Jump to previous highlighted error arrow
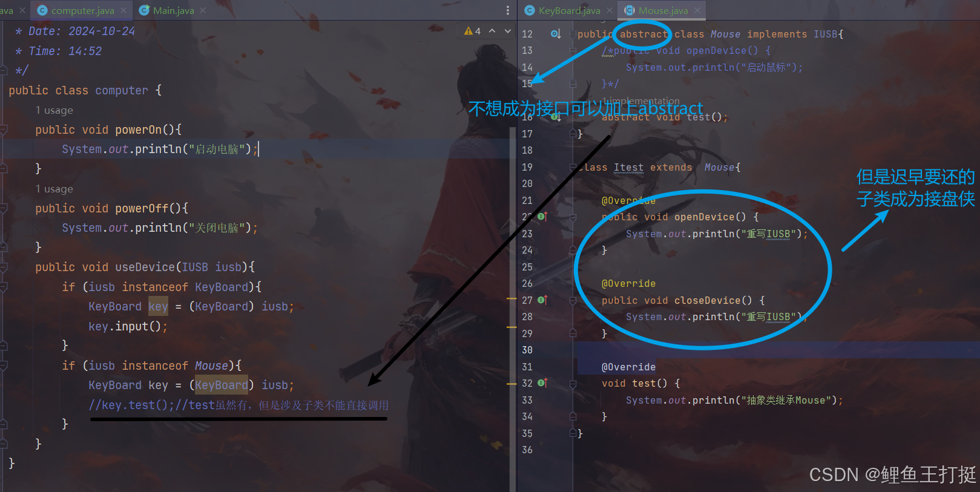980x492 pixels. point(492,31)
